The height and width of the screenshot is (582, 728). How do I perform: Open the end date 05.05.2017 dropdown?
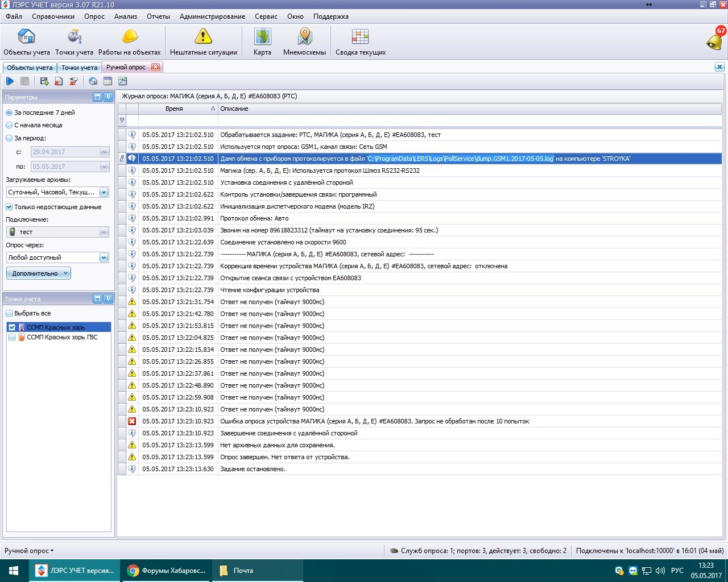104,167
